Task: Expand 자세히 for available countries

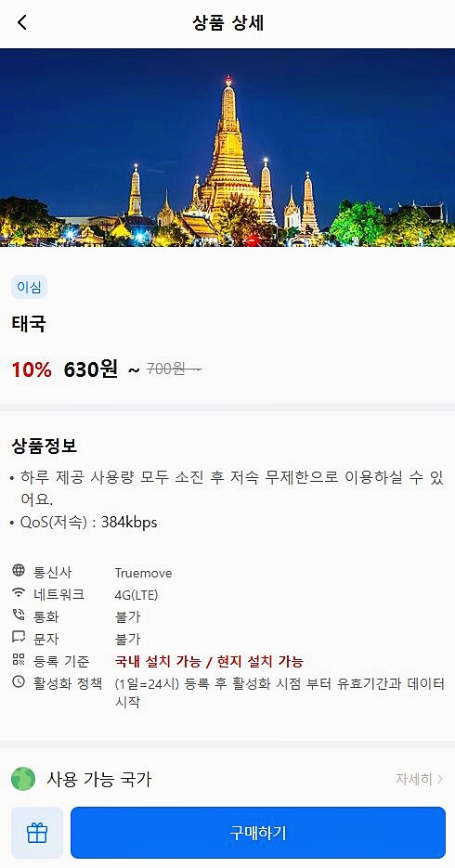Action: coord(419,779)
